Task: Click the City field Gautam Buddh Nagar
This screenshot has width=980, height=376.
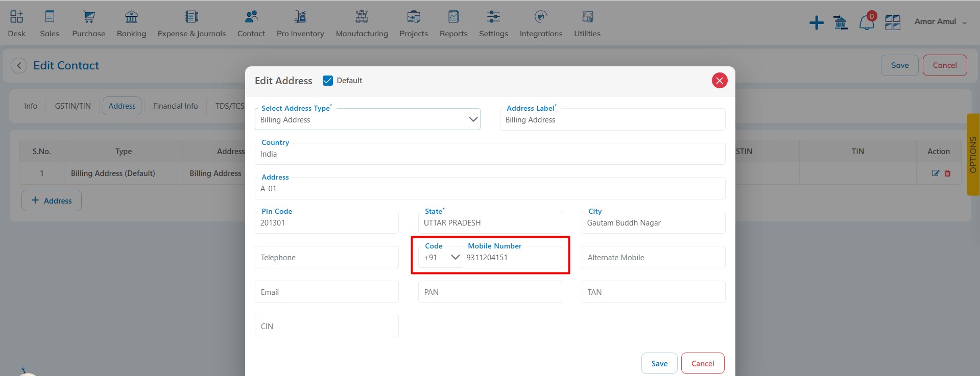Action: tap(654, 222)
